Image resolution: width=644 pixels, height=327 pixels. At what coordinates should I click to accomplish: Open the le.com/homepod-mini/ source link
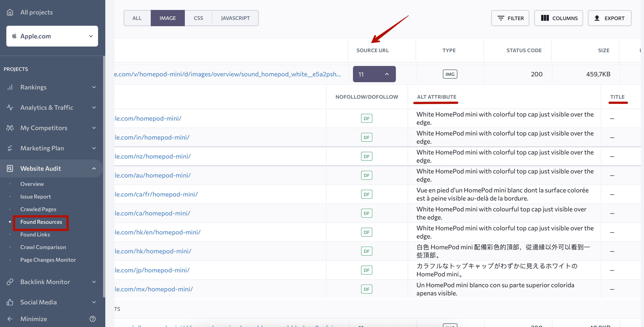(148, 118)
